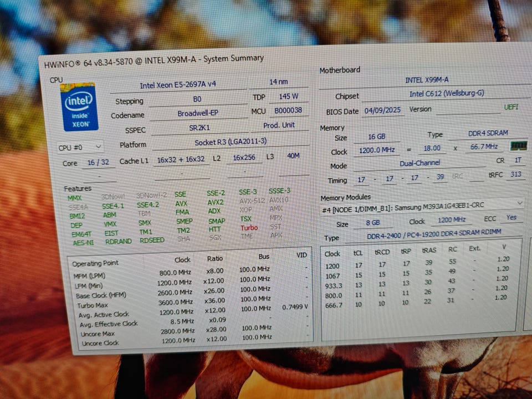Expand the Memory Modules DIMM dropdown
Viewport: 532px width, 399px height.
point(422,206)
